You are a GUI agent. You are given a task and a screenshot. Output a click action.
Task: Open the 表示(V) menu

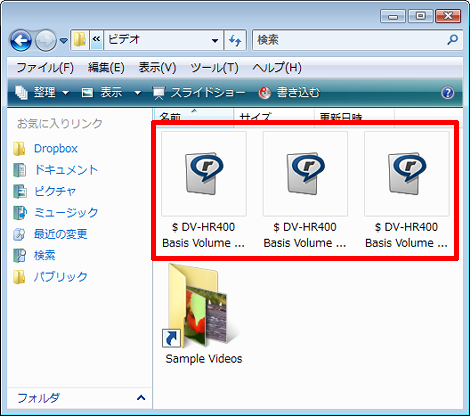pos(157,68)
